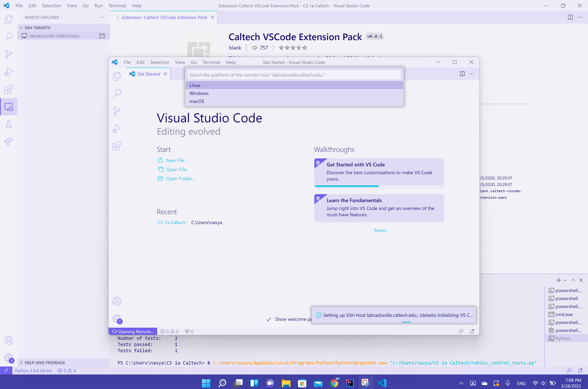Open Remote Explorer in the activity bar
Image resolution: width=588 pixels, height=389 pixels.
tap(9, 107)
